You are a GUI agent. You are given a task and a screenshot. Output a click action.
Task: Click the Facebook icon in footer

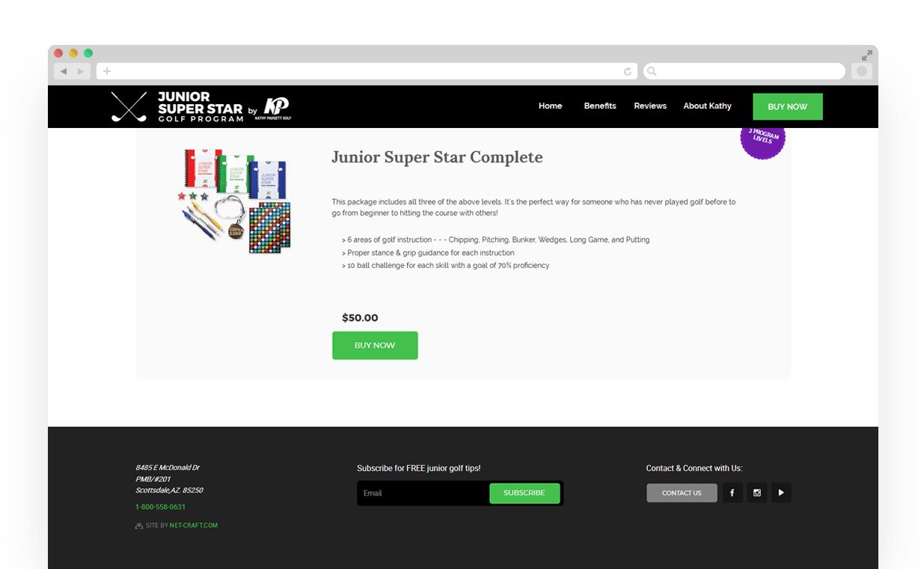[x=732, y=493]
